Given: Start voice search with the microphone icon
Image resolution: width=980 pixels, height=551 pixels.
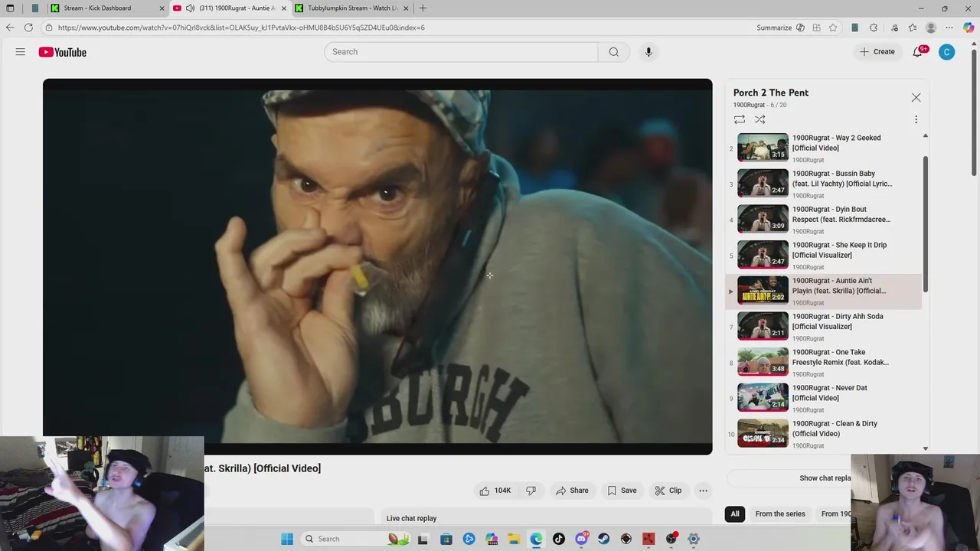Looking at the screenshot, I should (648, 52).
